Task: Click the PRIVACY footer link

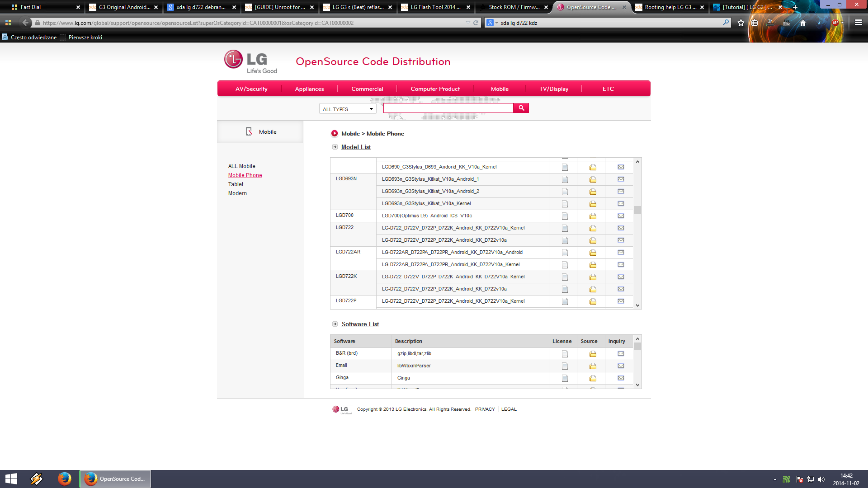Action: click(x=485, y=409)
